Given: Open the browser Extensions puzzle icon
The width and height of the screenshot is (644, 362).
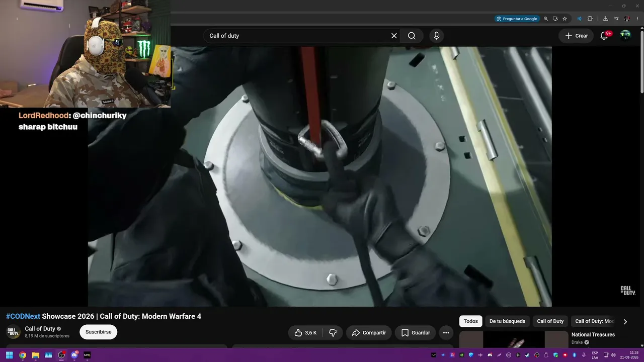Looking at the screenshot, I should 590,19.
